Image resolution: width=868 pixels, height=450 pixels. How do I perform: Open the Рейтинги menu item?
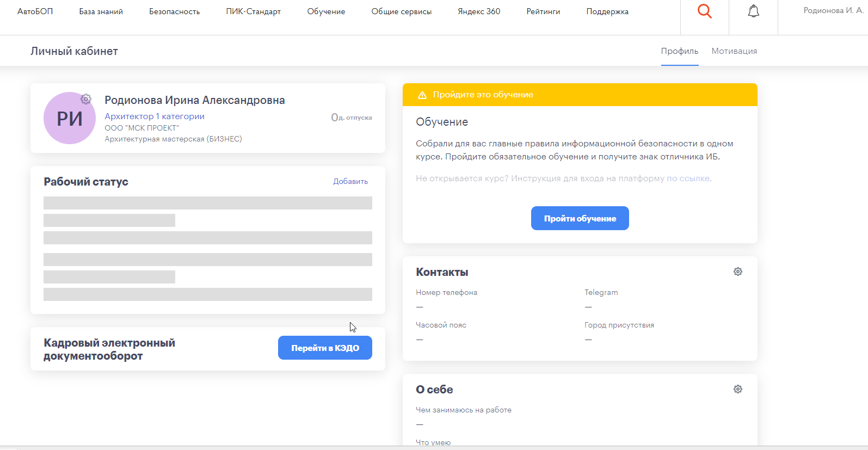(543, 11)
